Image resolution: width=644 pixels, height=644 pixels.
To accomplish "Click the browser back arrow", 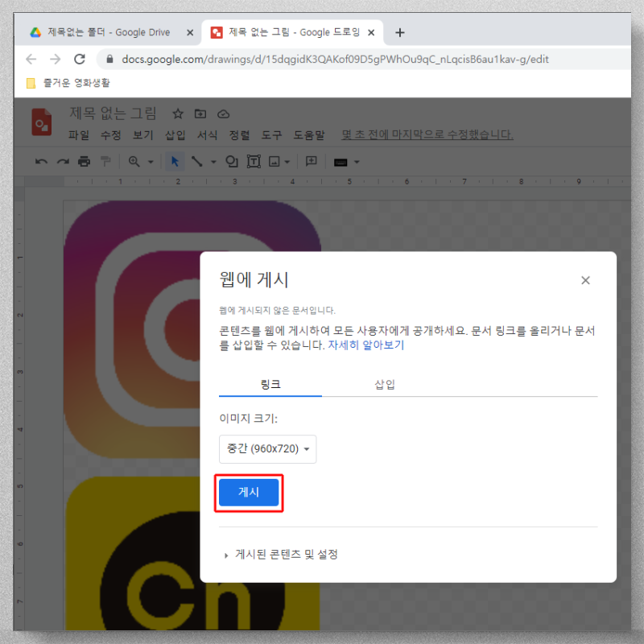I will (x=31, y=59).
